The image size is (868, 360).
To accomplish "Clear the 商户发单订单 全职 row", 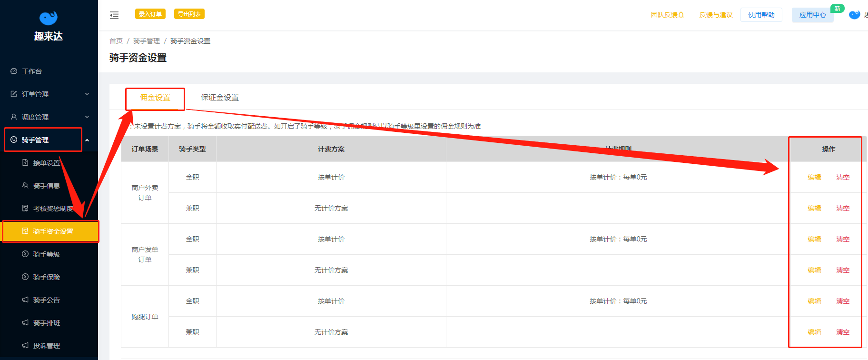I will pyautogui.click(x=843, y=239).
